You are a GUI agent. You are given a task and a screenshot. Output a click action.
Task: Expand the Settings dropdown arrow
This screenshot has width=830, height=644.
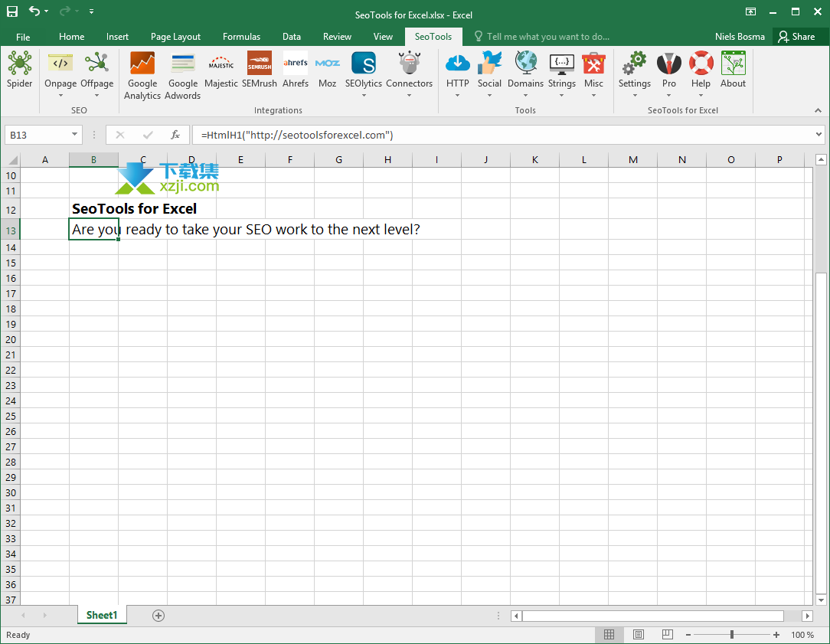click(634, 96)
